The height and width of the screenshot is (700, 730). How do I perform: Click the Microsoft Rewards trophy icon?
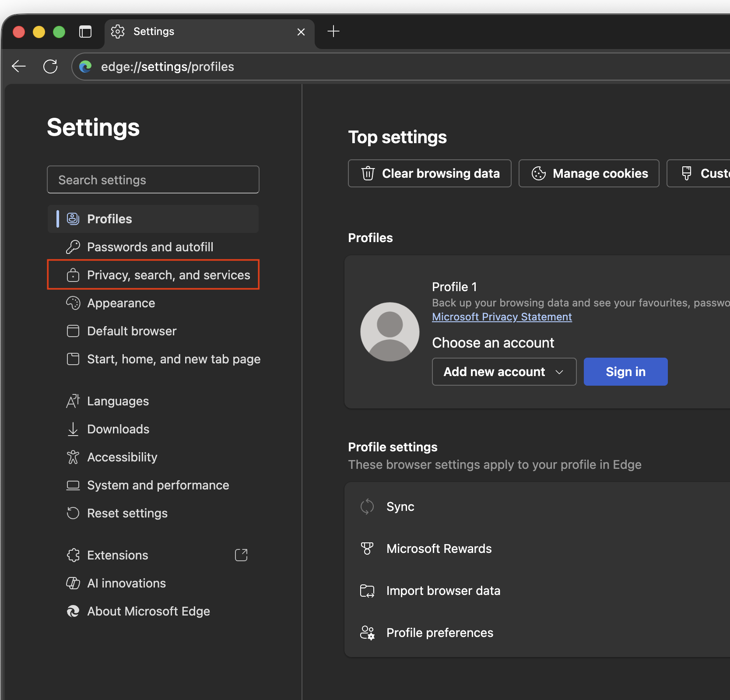coord(367,549)
